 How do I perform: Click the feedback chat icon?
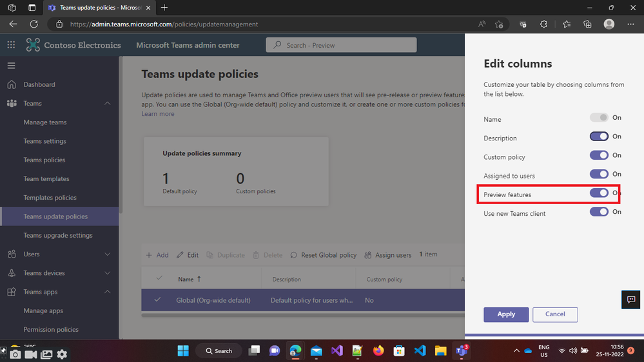[x=631, y=300]
